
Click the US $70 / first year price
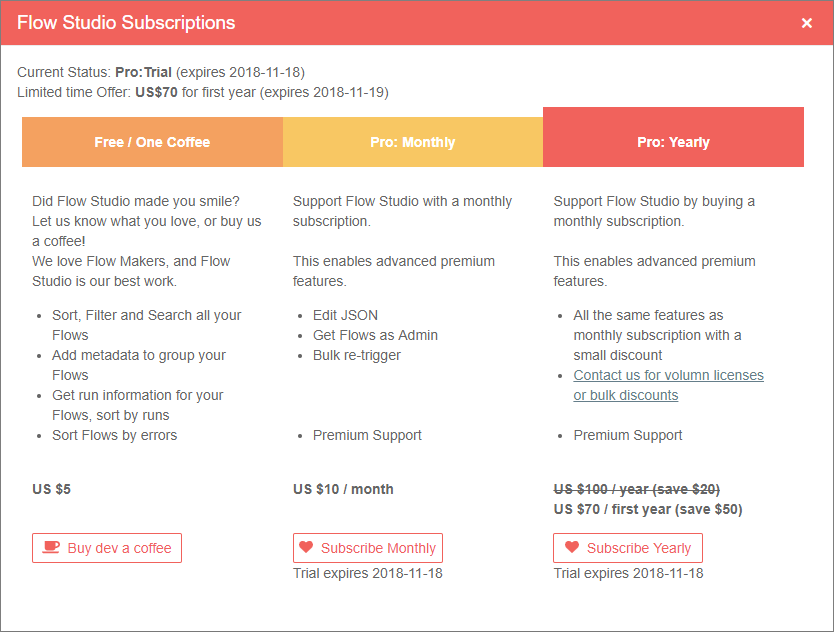pyautogui.click(x=648, y=509)
